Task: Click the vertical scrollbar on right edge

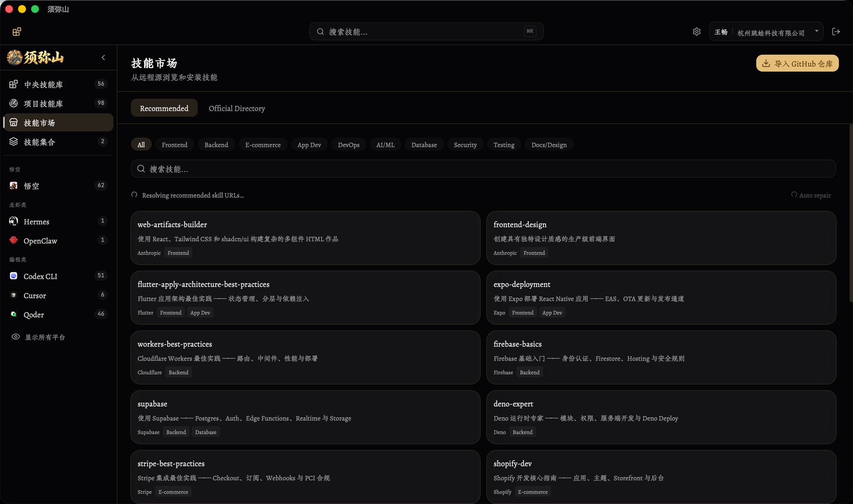Action: (x=851, y=213)
